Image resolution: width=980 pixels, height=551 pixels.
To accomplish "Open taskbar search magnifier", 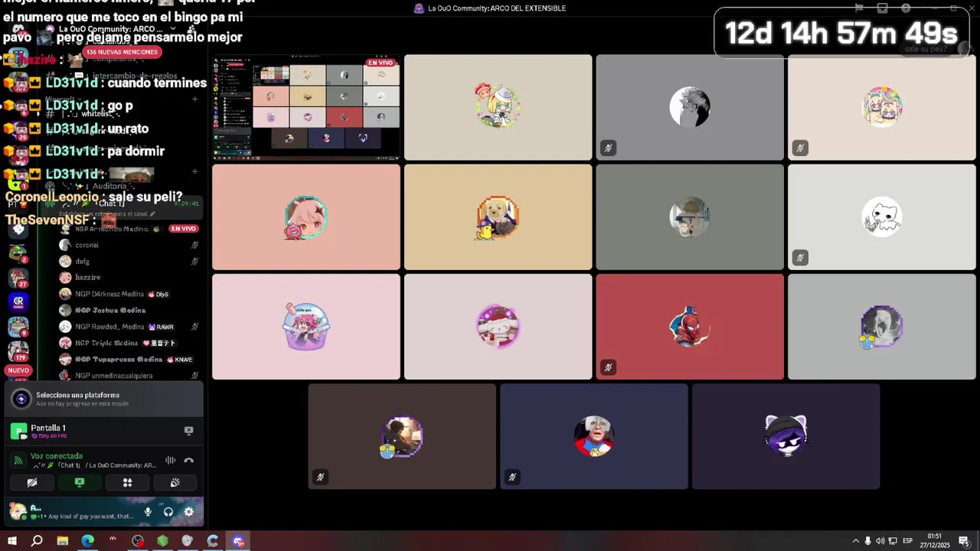I will coord(37,541).
